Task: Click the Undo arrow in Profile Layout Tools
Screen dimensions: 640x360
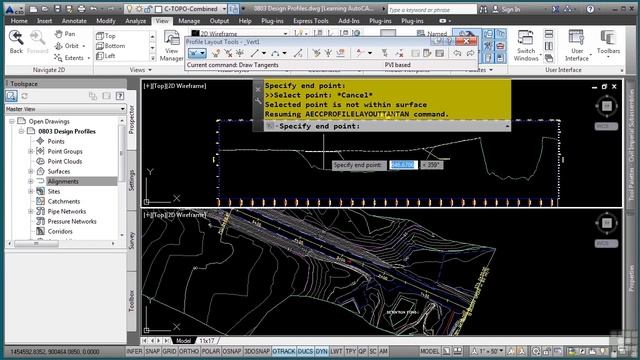Action: point(457,53)
